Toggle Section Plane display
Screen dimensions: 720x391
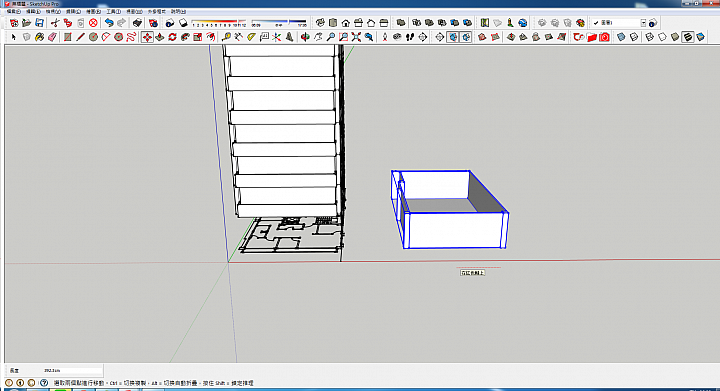453,37
